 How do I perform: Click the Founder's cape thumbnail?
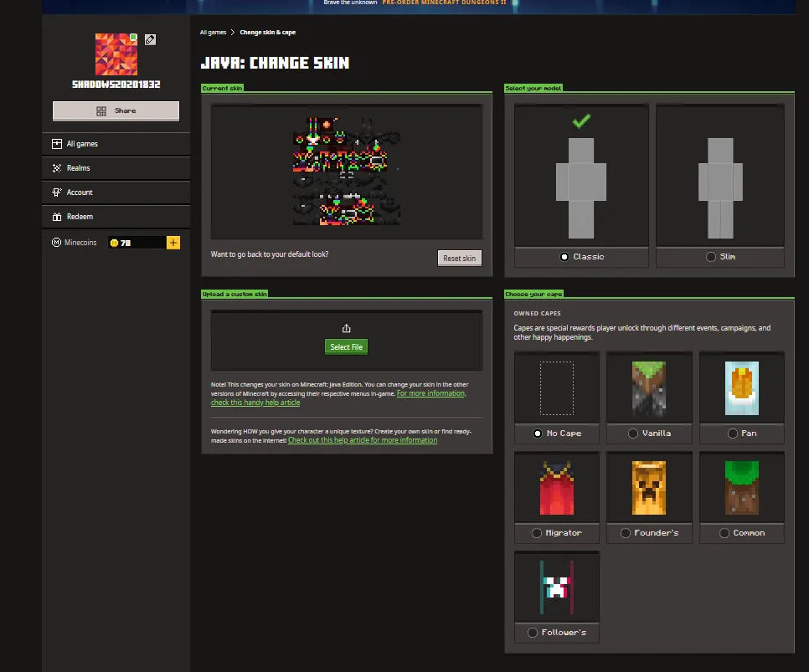click(x=649, y=488)
